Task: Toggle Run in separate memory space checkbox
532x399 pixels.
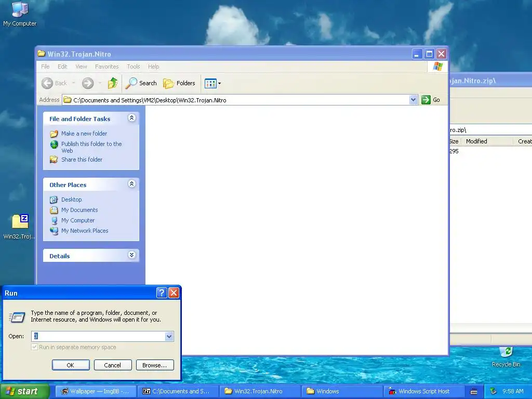Action: pyautogui.click(x=34, y=347)
